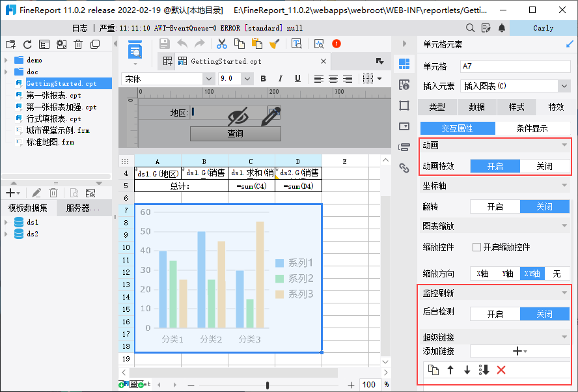Switch to the 数据 tab
Screen dimensions: 578x392
[476, 107]
